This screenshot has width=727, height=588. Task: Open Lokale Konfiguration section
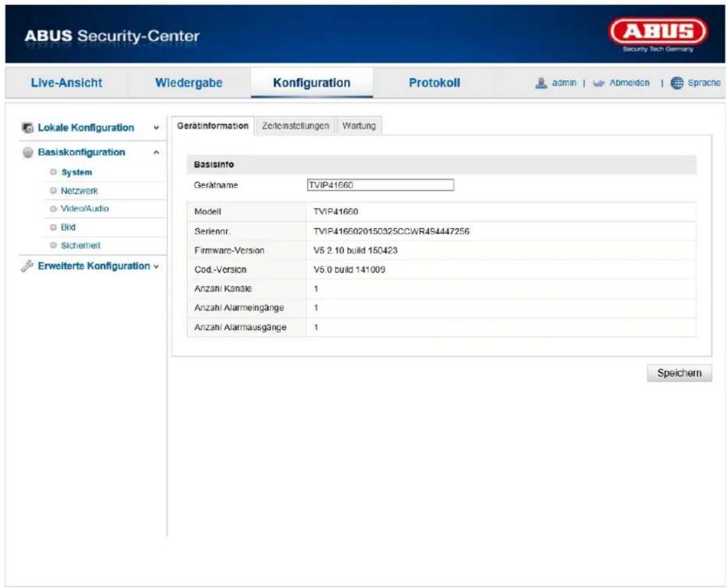[86, 127]
